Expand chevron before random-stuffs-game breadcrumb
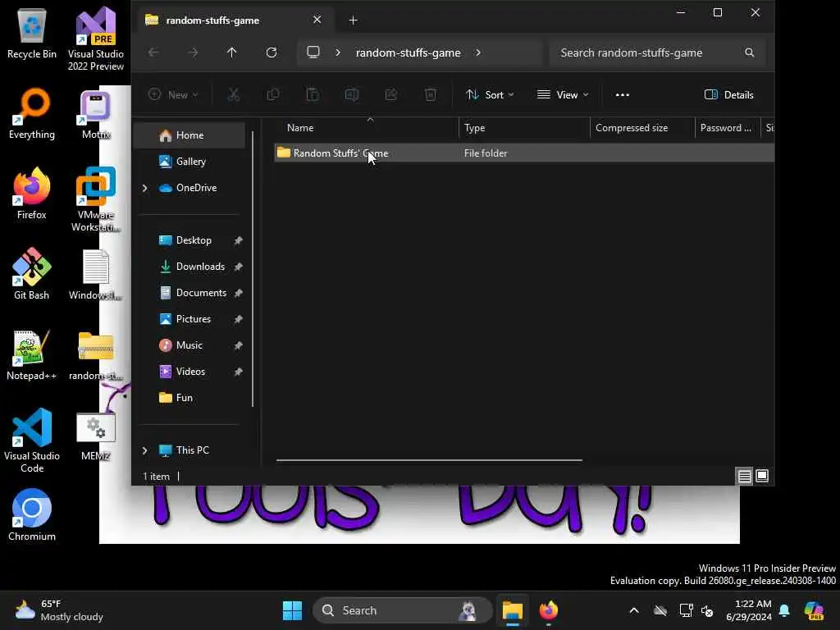The height and width of the screenshot is (630, 840). (338, 52)
